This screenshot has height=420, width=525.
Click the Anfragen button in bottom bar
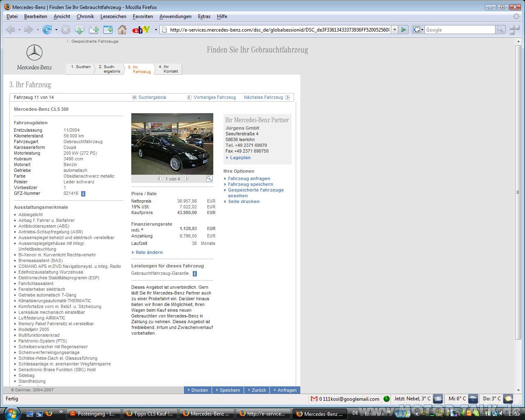[x=285, y=390]
